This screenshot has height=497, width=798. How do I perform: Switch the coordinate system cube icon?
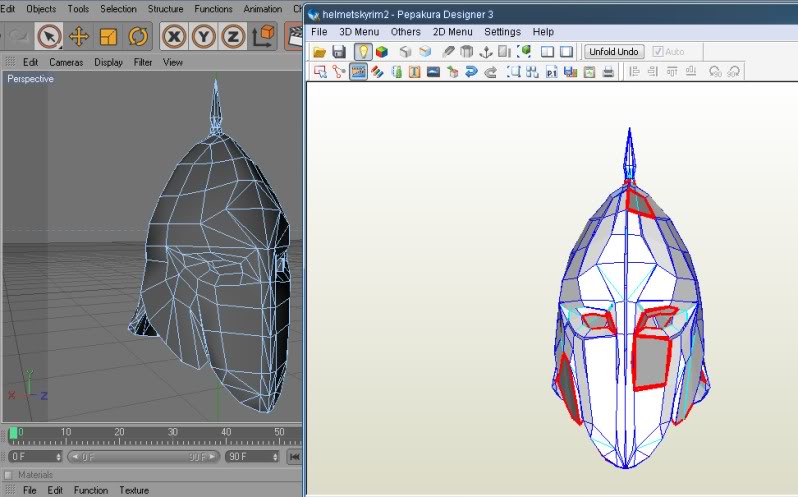(x=264, y=37)
